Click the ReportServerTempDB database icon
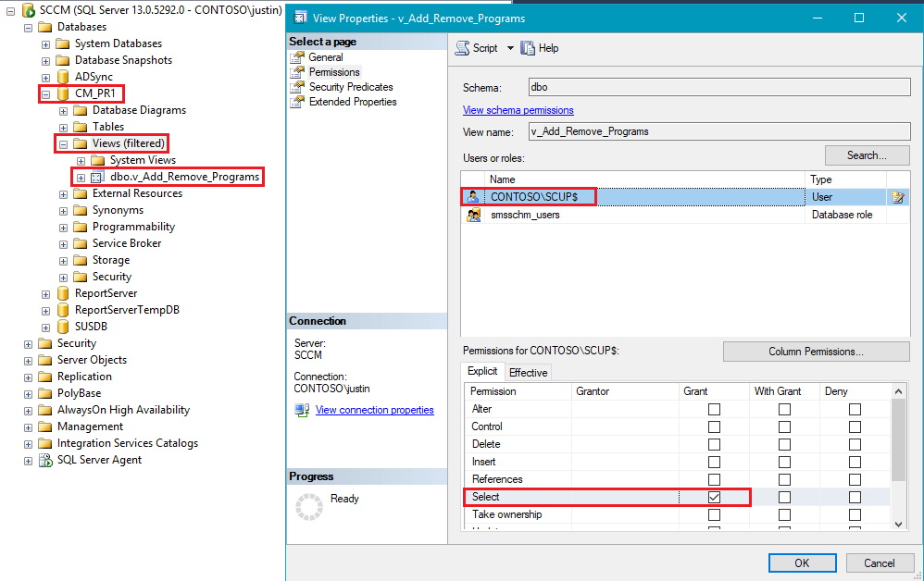The image size is (924, 581). tap(63, 310)
